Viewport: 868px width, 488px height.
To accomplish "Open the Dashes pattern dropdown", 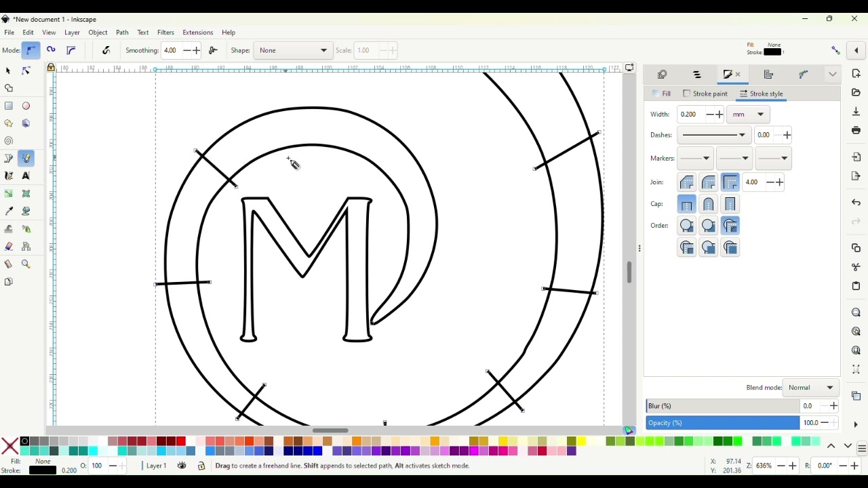I will point(715,136).
